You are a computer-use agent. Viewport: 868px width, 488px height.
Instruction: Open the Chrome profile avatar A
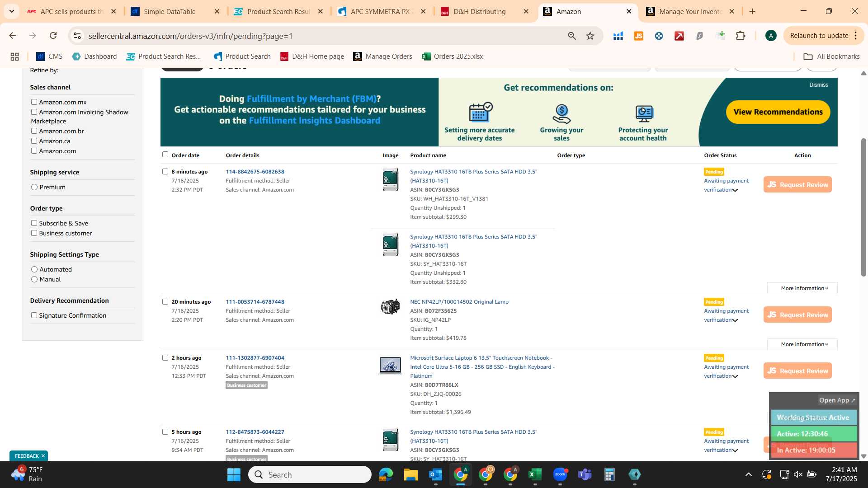(x=771, y=36)
